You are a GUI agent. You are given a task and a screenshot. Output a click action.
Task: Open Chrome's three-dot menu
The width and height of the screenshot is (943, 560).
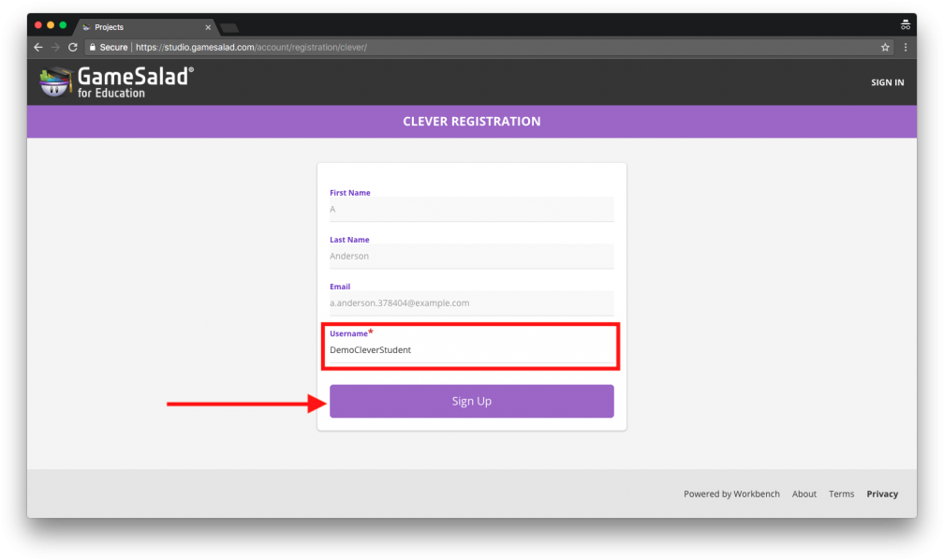pyautogui.click(x=906, y=47)
